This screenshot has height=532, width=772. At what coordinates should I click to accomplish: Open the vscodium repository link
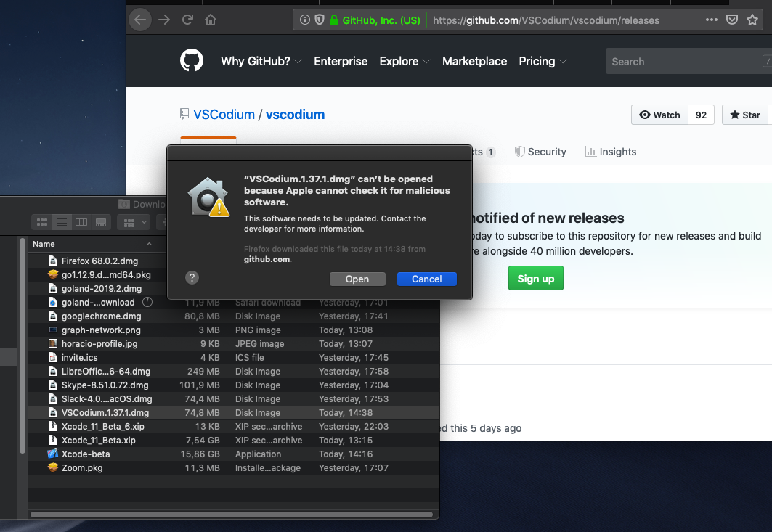coord(296,115)
